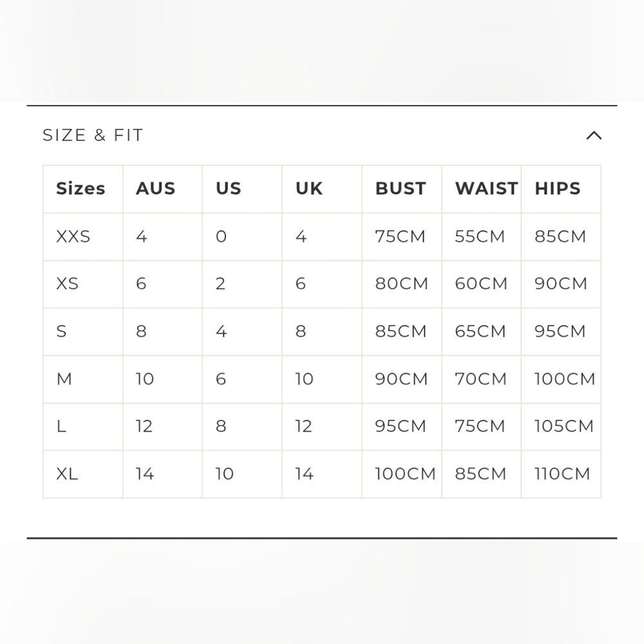Image resolution: width=644 pixels, height=644 pixels.
Task: Select the Sizes column header
Action: [81, 189]
